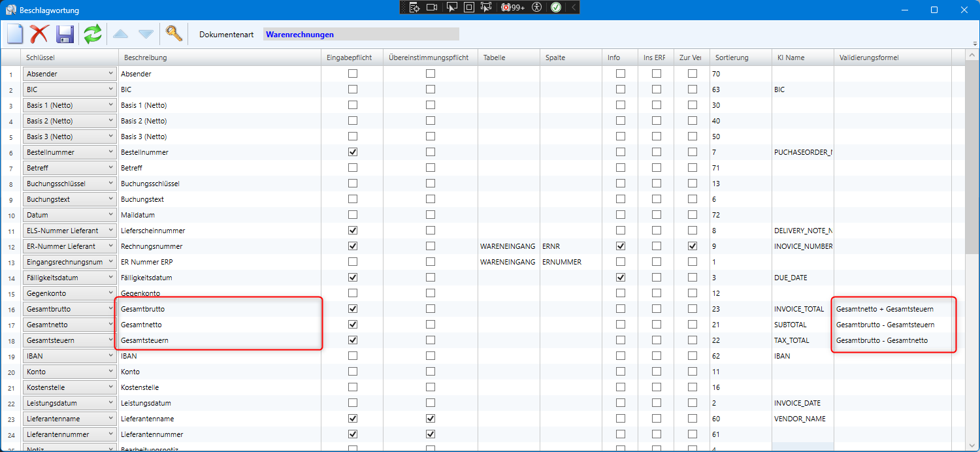The image size is (980, 452).
Task: Uncheck the Info checkbox in the Fälligkeitsdatum row
Action: [x=621, y=278]
